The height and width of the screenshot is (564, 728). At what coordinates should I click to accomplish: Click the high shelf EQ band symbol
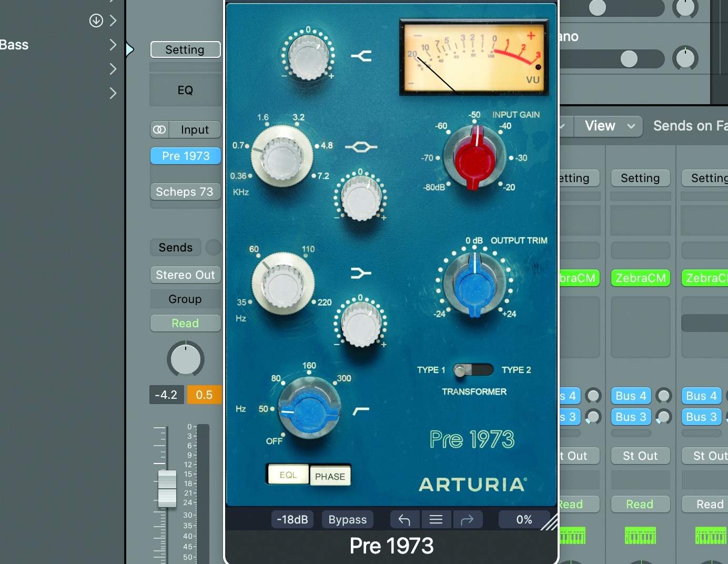[361, 56]
